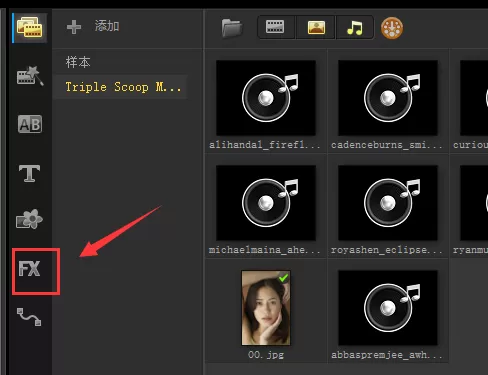The width and height of the screenshot is (488, 375).
Task: Toggle the show photos filter
Action: (316, 27)
